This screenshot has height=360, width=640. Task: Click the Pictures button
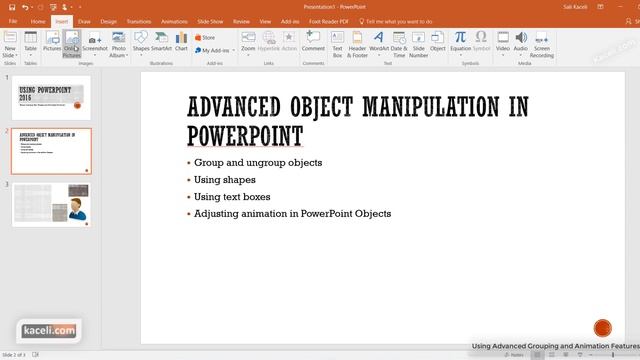[x=52, y=41]
